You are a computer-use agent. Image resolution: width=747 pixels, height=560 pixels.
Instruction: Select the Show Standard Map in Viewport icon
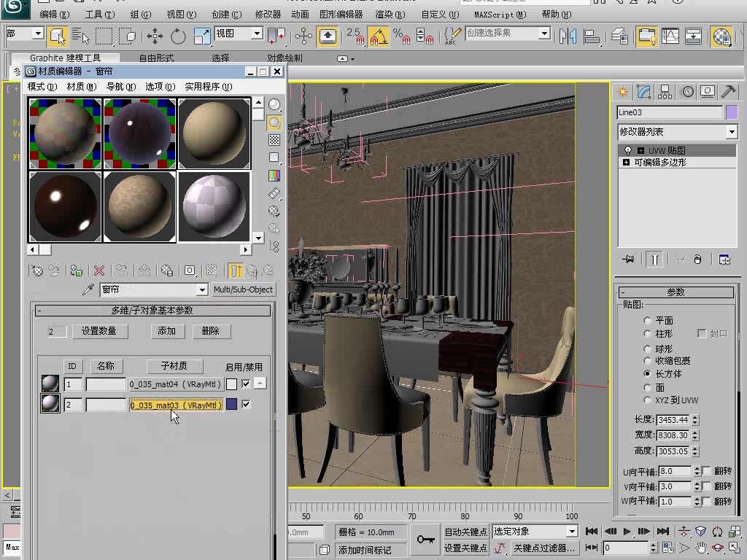(212, 271)
